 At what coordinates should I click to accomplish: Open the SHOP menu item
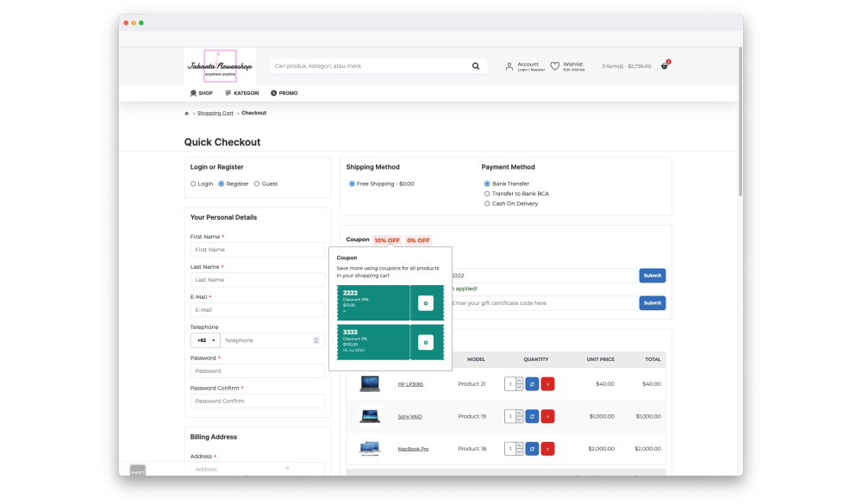pyautogui.click(x=201, y=93)
